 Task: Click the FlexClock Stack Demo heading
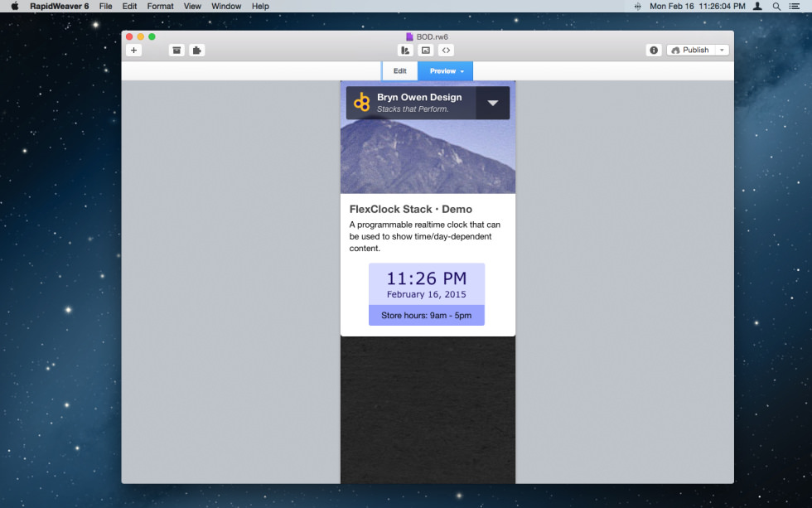point(411,209)
